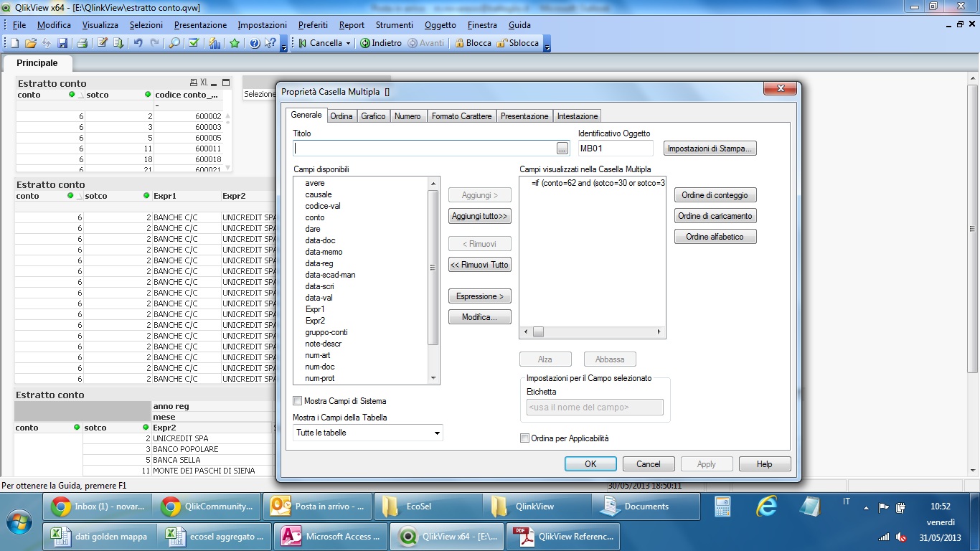Open the Oggetto menu
Viewport: 980px width, 551px height.
pos(440,24)
